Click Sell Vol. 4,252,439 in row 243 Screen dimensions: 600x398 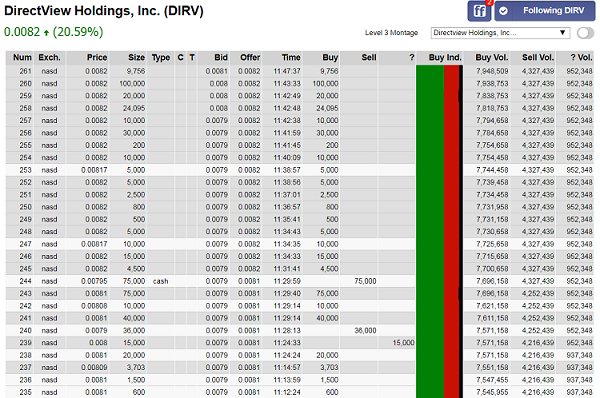coord(538,294)
